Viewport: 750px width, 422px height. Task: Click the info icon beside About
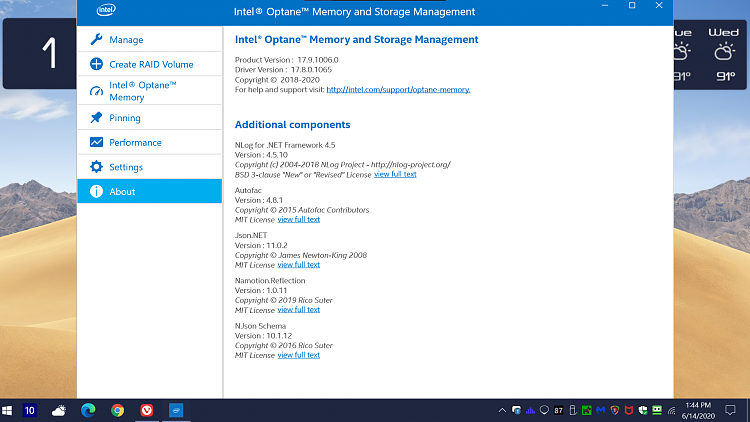point(96,191)
